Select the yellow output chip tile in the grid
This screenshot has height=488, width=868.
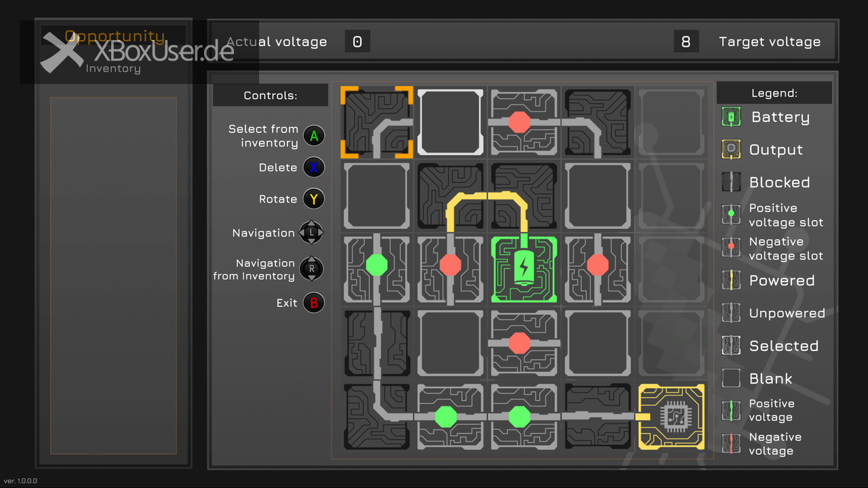coord(671,417)
